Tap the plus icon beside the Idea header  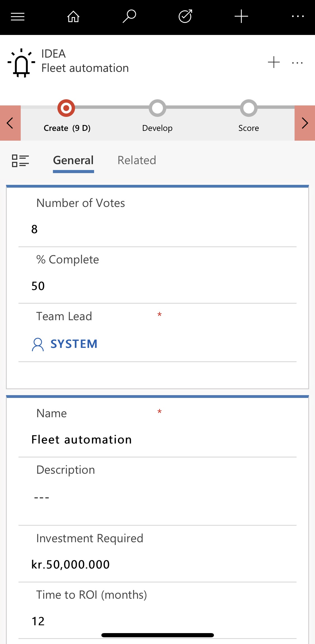click(274, 62)
